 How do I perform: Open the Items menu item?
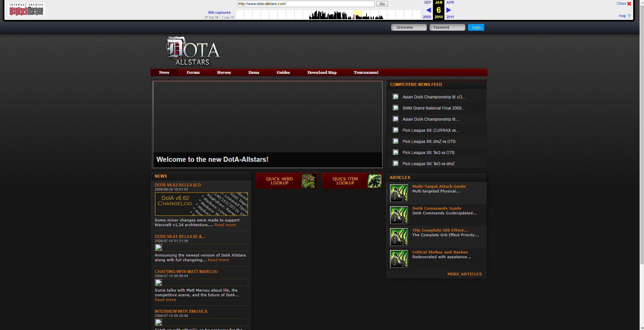[x=254, y=72]
